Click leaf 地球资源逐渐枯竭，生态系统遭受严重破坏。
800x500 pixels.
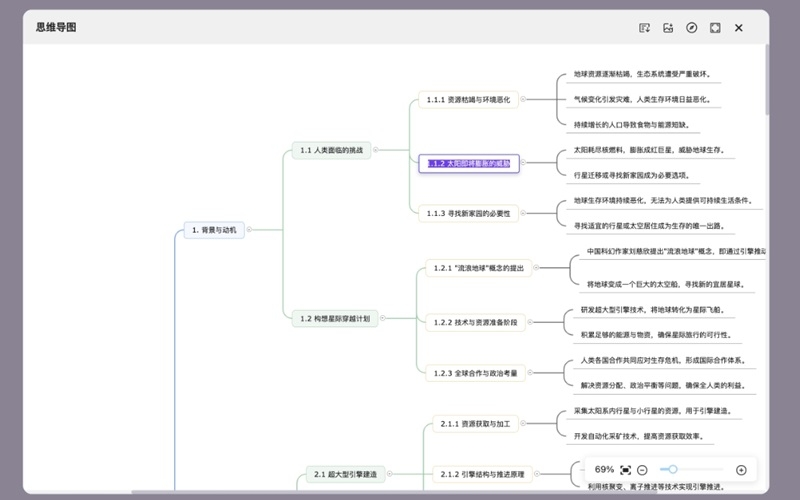pyautogui.click(x=643, y=74)
